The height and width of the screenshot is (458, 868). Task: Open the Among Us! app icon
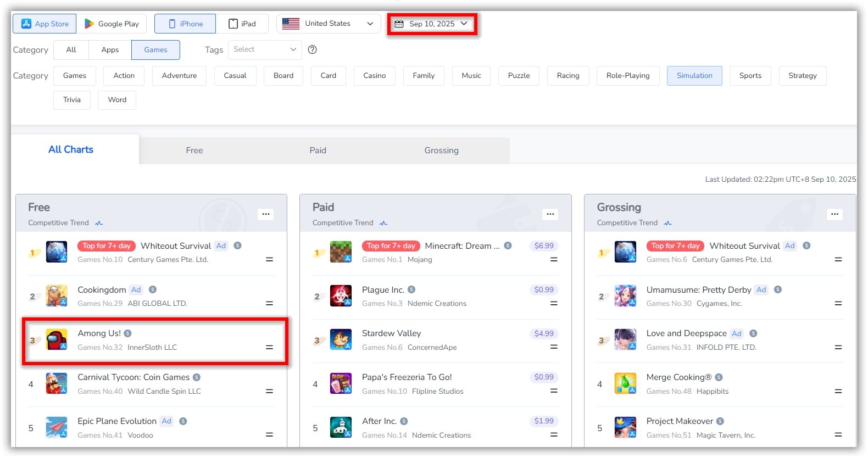(57, 340)
